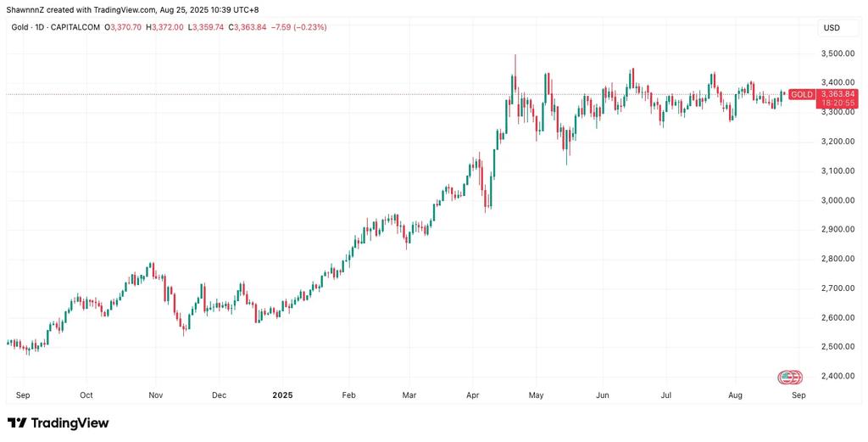Image resolution: width=868 pixels, height=442 pixels.
Task: Click the Aug label on the time axis
Action: (x=735, y=395)
